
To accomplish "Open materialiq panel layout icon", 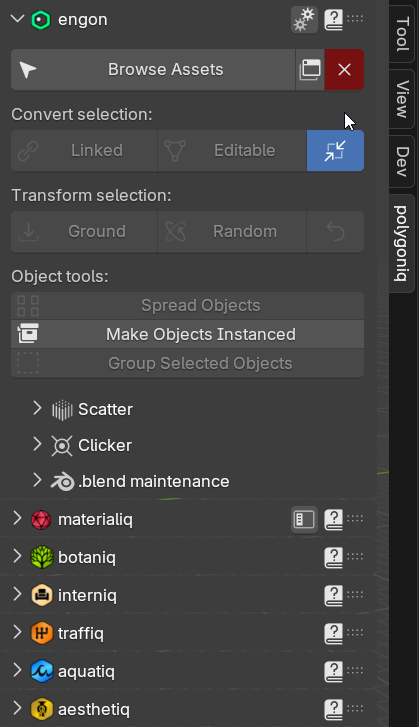I will (304, 519).
